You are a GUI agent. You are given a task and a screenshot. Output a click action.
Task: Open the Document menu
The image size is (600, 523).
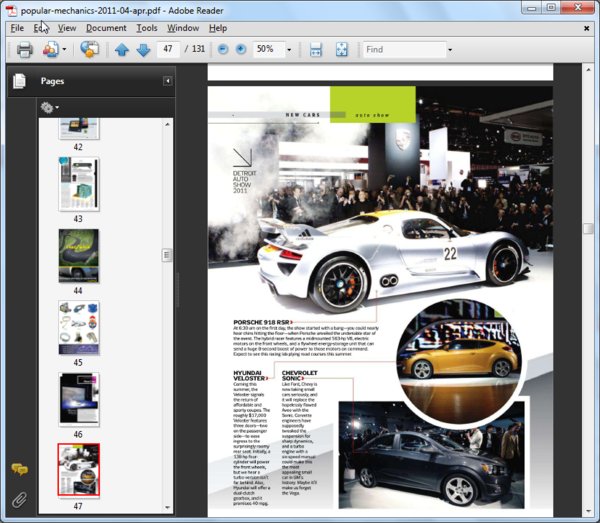[x=106, y=28]
